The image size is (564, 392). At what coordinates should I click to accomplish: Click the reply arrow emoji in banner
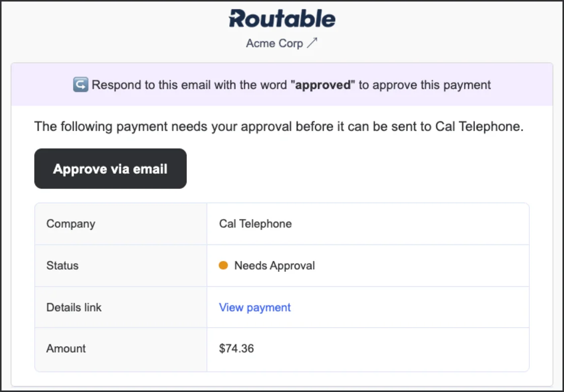click(x=80, y=85)
